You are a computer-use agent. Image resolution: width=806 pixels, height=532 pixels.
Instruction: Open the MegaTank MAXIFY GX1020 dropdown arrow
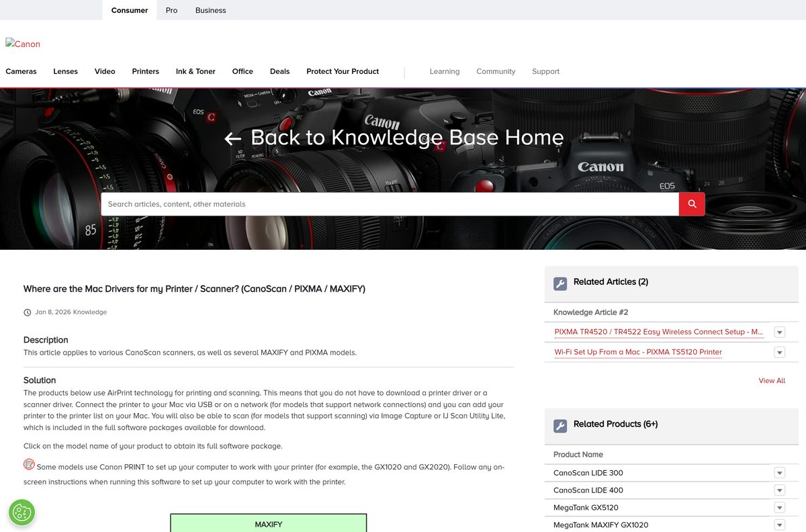point(780,525)
